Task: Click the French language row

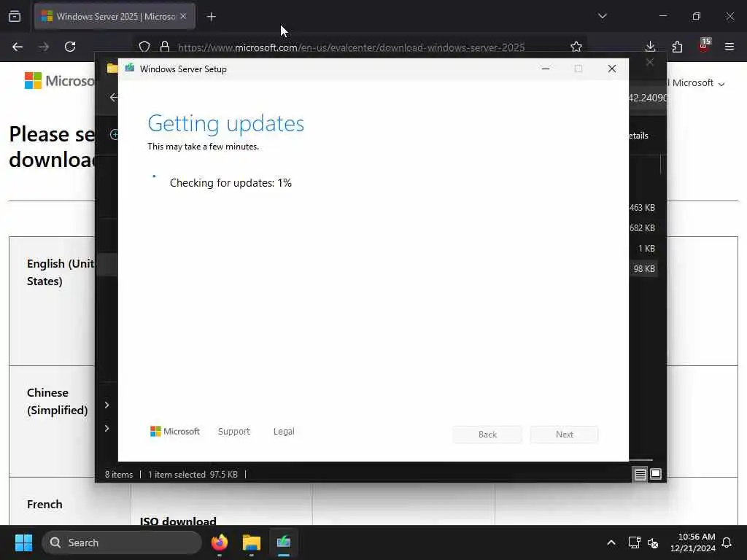Action: coord(44,505)
